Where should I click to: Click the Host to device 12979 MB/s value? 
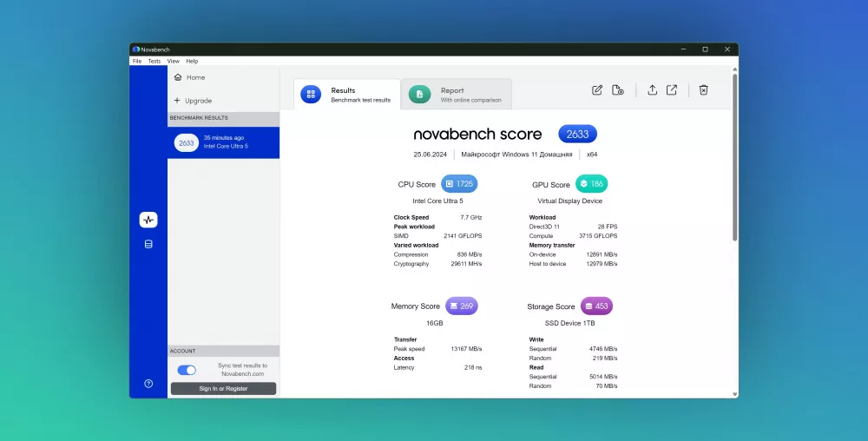(x=602, y=264)
